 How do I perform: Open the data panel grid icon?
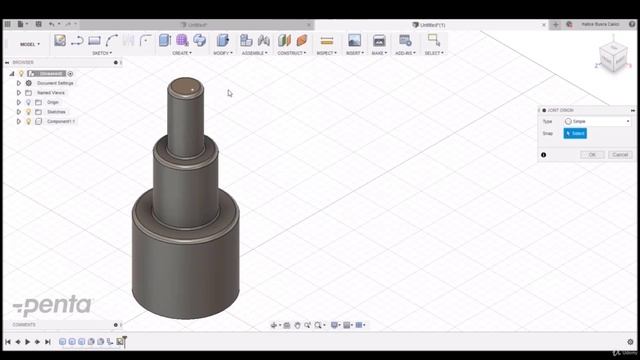[x=8, y=24]
